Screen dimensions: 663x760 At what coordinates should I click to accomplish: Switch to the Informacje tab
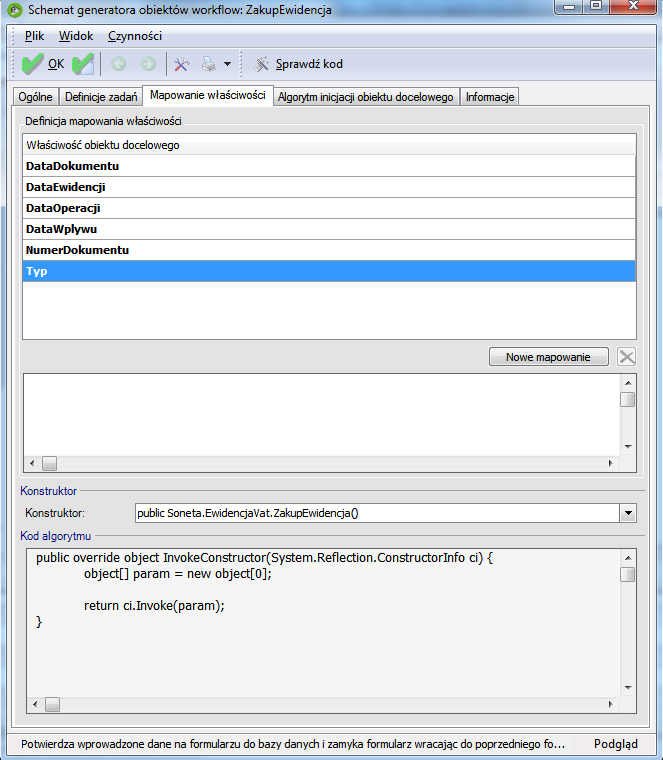pos(490,97)
